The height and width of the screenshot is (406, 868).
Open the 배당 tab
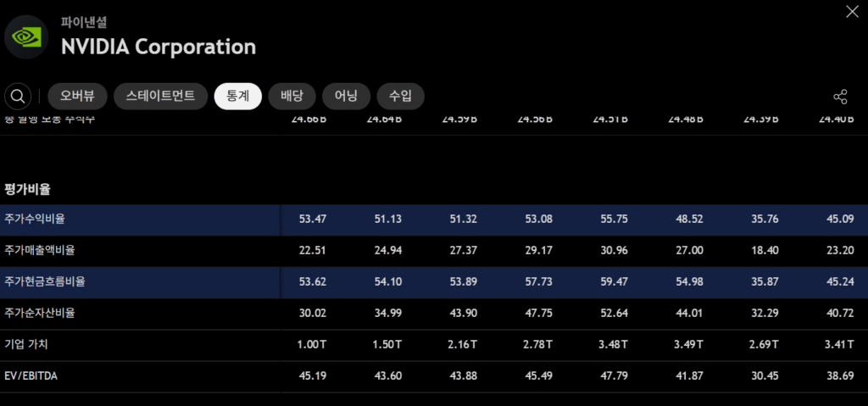coord(292,97)
